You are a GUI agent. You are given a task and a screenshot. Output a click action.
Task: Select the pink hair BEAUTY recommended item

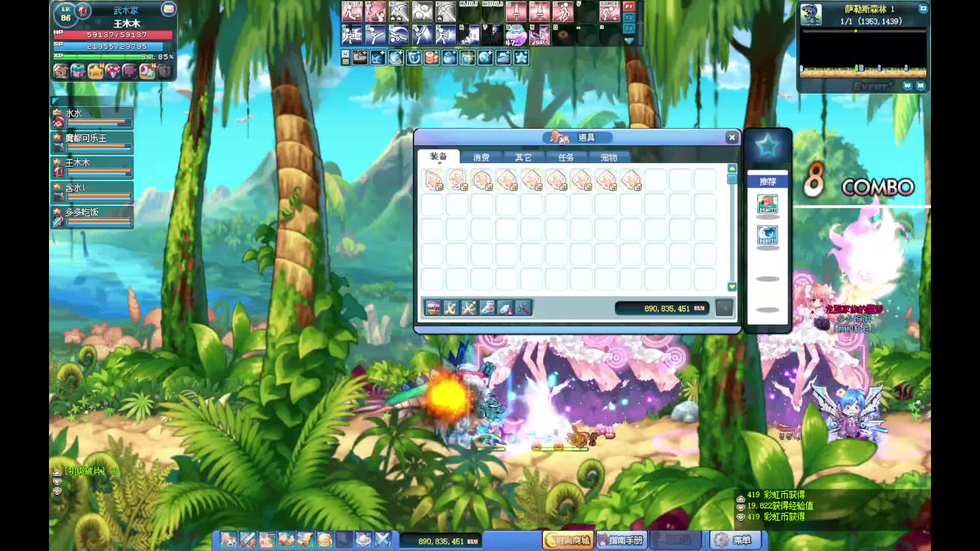(767, 204)
